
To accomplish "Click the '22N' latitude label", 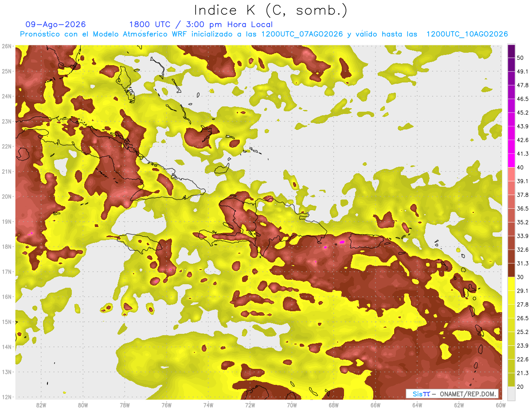I will click(x=7, y=146).
